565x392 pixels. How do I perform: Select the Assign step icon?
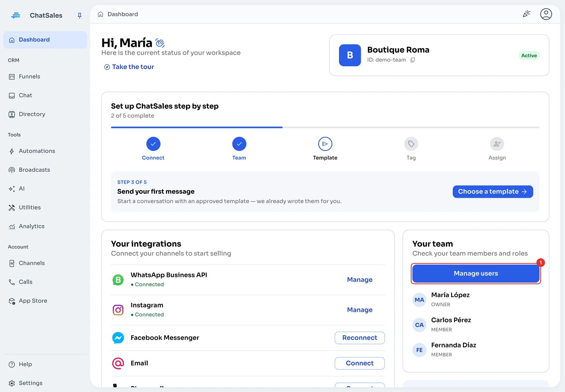click(497, 144)
